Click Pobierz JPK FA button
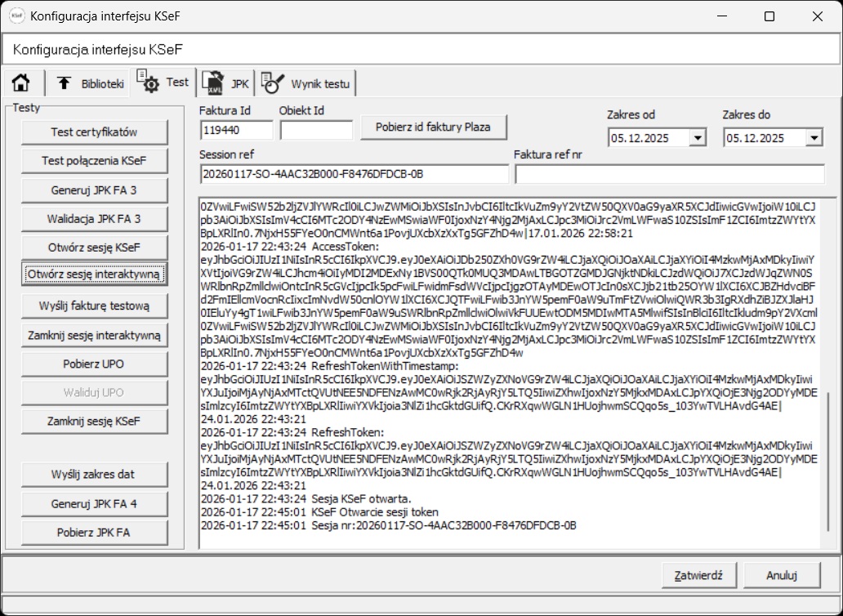The height and width of the screenshot is (616, 843). [94, 533]
